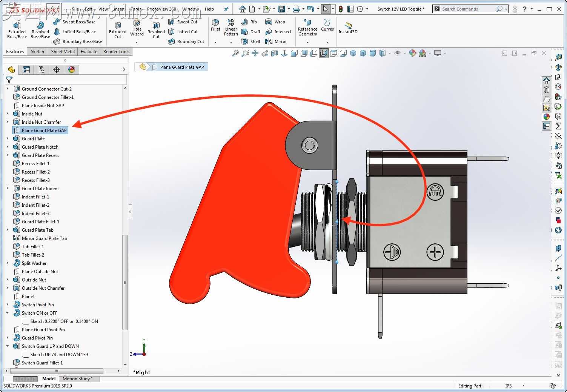Open dropdown arrow under Curves
Screen dimensions: 567x392
point(327,42)
